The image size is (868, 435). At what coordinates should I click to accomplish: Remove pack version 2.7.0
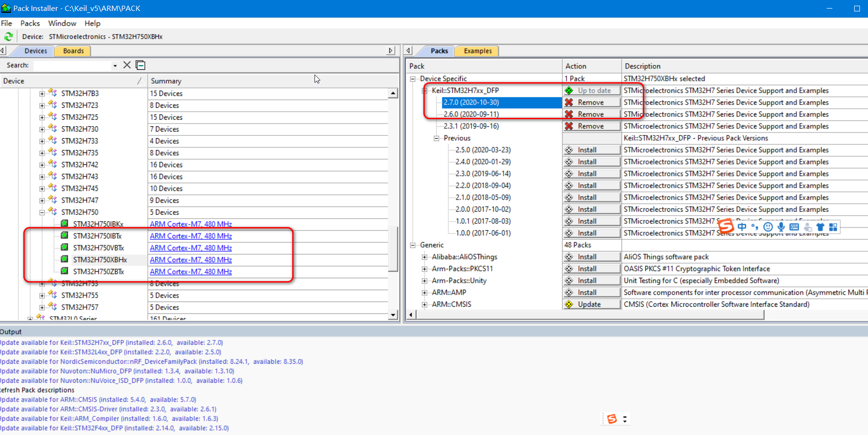(592, 102)
